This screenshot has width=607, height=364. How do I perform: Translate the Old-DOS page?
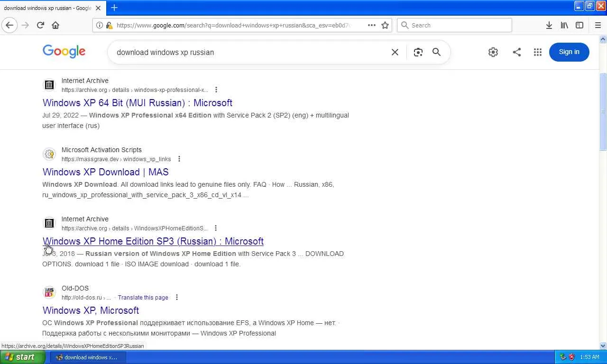click(x=143, y=298)
